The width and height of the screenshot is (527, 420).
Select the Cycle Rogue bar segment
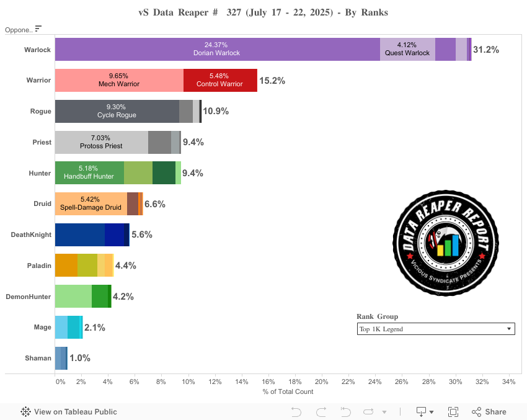click(x=117, y=111)
